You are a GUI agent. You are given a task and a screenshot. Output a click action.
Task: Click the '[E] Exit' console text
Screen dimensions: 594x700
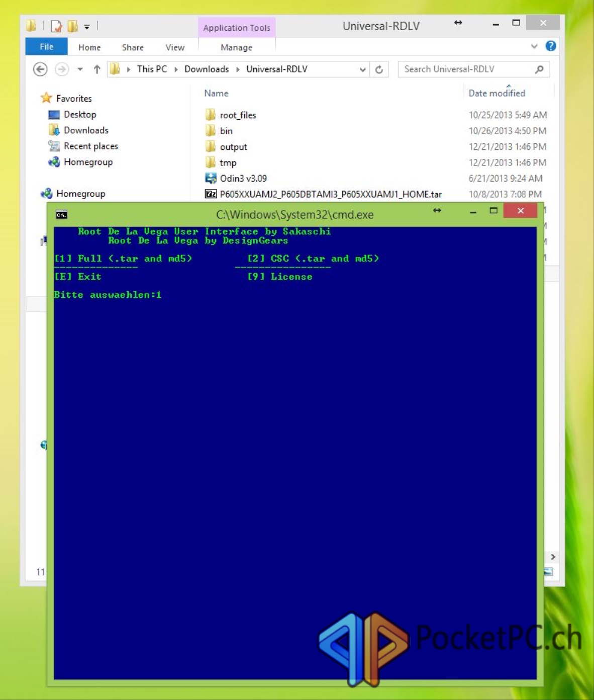click(x=78, y=277)
